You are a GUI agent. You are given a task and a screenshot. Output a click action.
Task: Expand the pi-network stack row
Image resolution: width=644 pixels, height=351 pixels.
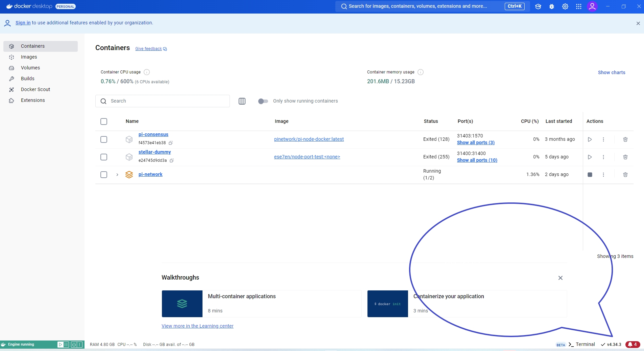click(x=117, y=175)
